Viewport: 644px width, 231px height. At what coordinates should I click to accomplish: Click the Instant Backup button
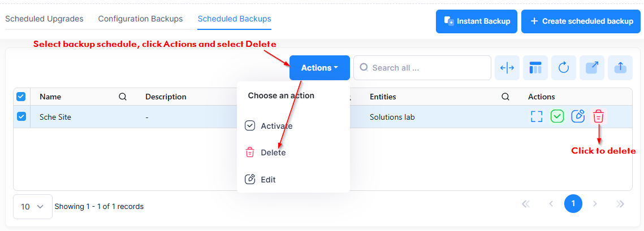(477, 21)
